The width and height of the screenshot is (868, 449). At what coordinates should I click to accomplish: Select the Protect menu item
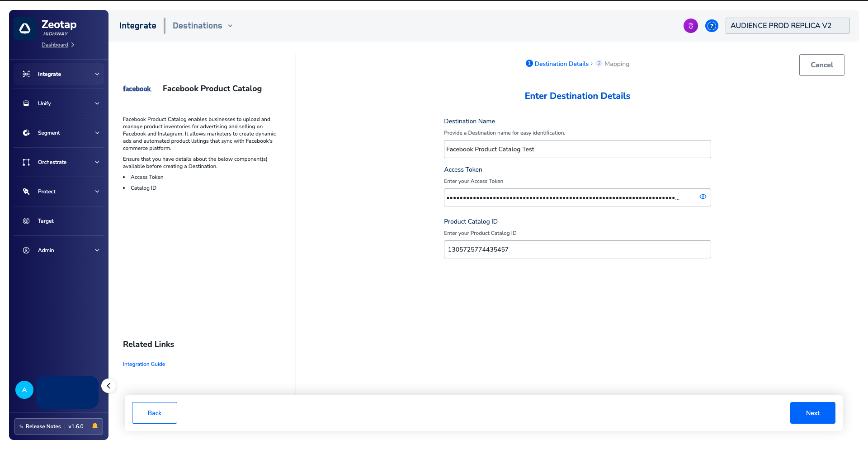point(59,192)
